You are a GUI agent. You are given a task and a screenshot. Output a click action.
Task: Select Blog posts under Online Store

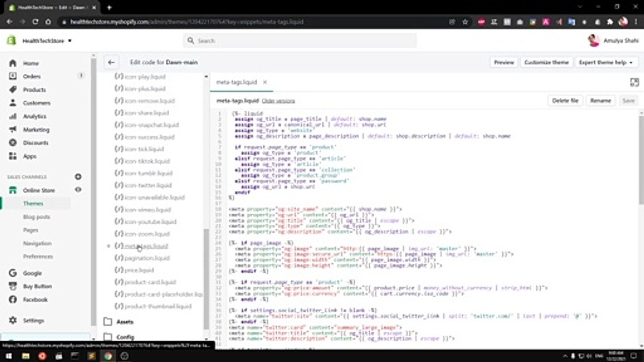pos(37,217)
